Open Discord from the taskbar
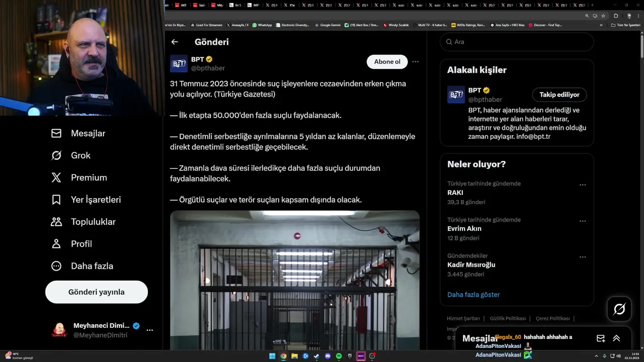Image resolution: width=644 pixels, height=362 pixels. point(328,356)
